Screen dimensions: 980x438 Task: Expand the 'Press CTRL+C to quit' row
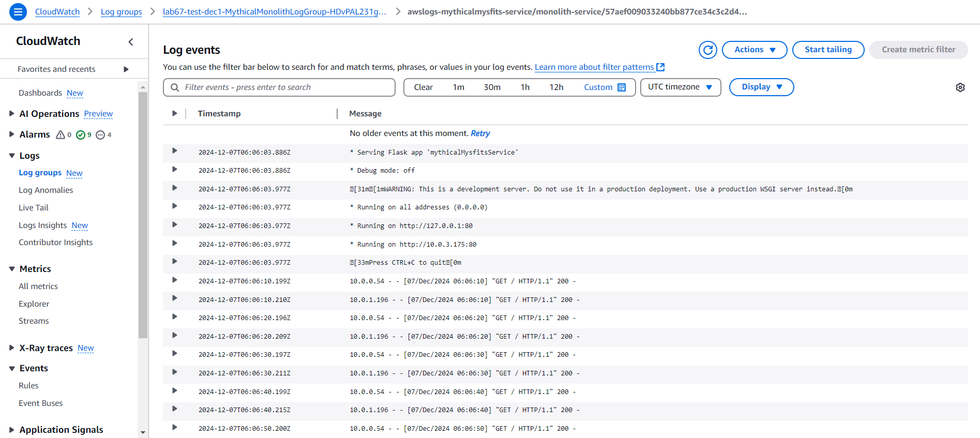tap(175, 261)
